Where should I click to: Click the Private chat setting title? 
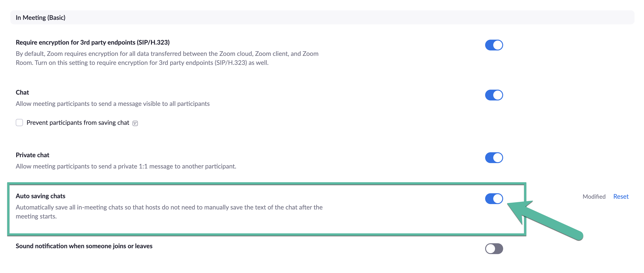[32, 155]
